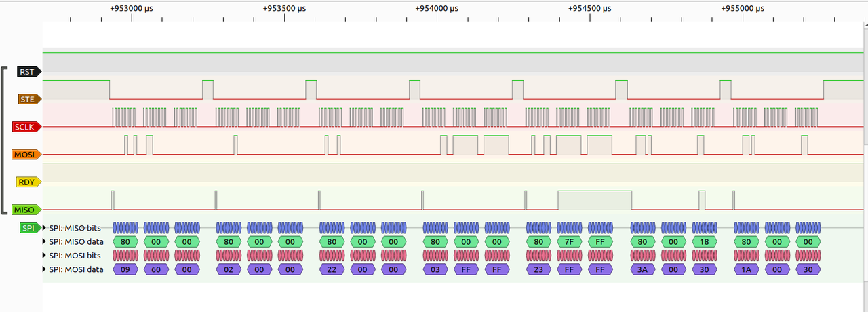Collapse the SPI: MOSI bits row
Screen dimensions: 868x312
coord(45,256)
